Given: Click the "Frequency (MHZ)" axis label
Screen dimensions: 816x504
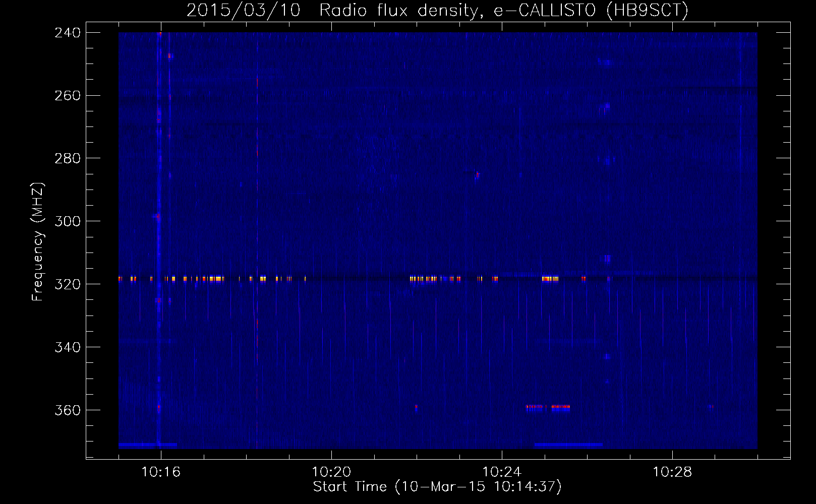Looking at the screenshot, I should pos(38,241).
